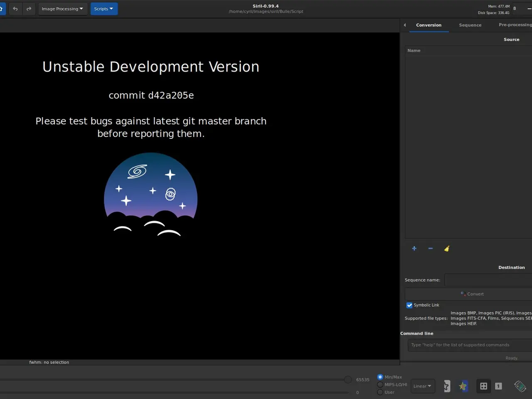Image resolution: width=532 pixels, height=399 pixels.
Task: Open the Image Processing dropdown menu
Action: pos(62,9)
